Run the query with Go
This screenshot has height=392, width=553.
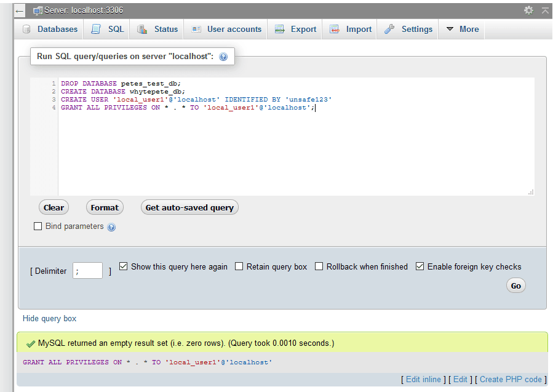coord(516,286)
